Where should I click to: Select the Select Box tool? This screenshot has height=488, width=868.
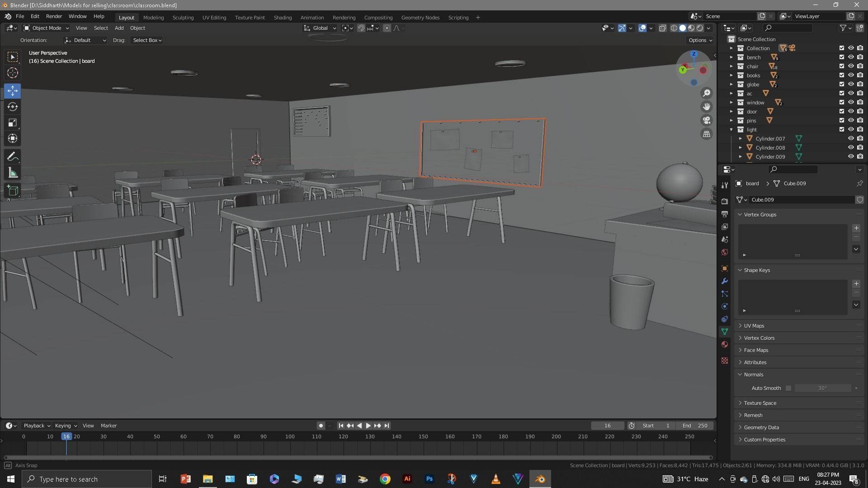13,57
